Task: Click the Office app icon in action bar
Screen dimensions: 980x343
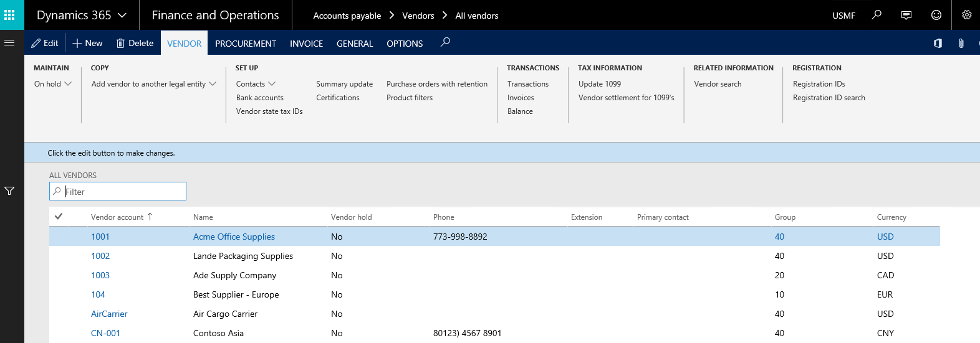Action: pyautogui.click(x=938, y=43)
